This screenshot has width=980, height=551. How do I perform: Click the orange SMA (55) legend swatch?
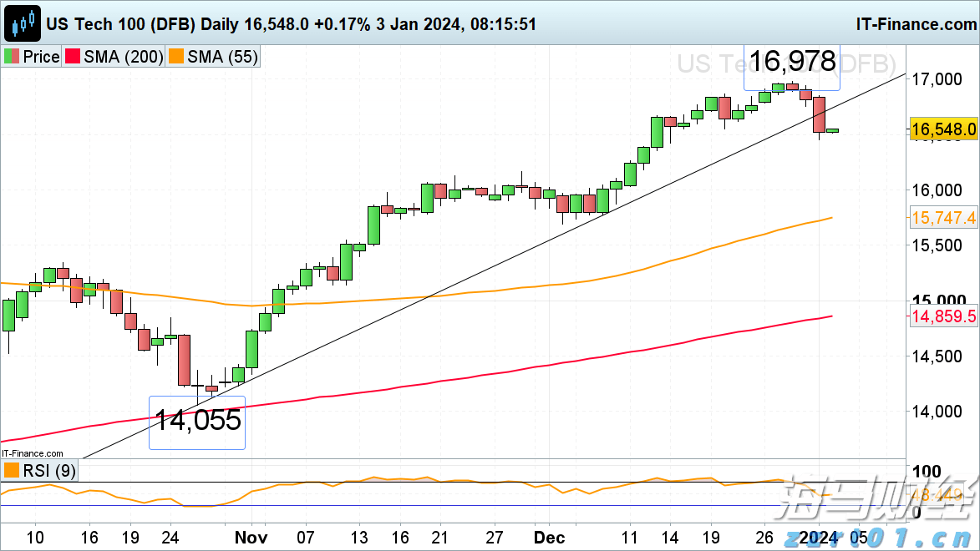click(175, 57)
